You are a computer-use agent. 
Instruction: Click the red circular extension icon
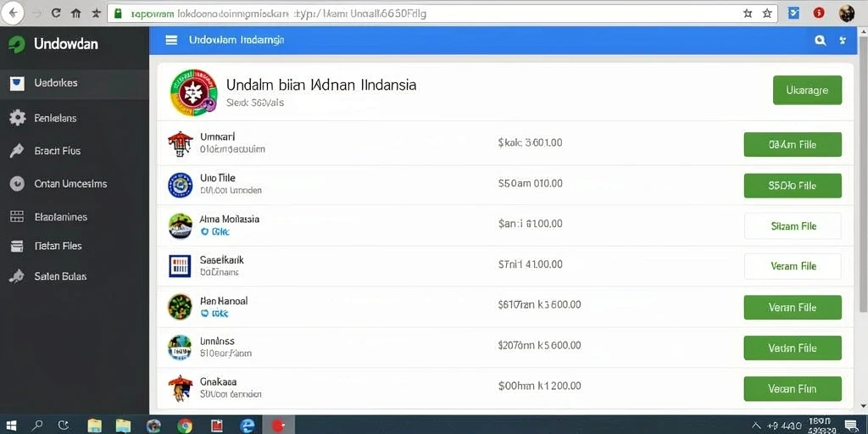(819, 14)
